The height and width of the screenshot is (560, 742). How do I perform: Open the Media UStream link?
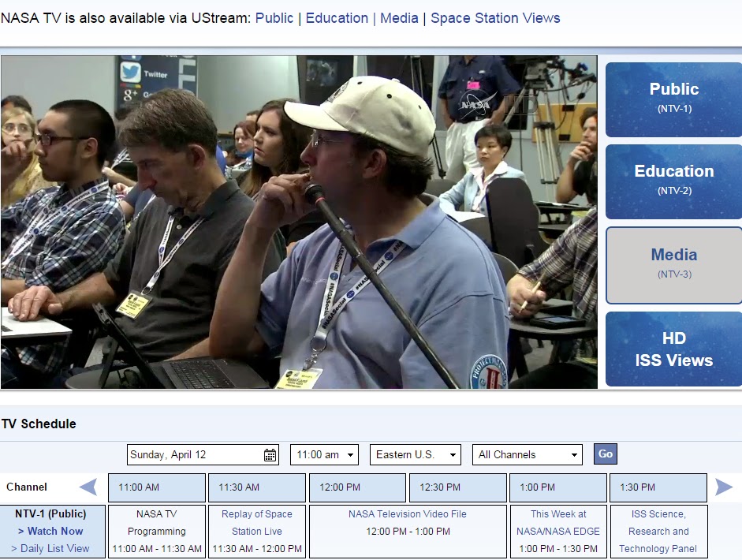[399, 18]
